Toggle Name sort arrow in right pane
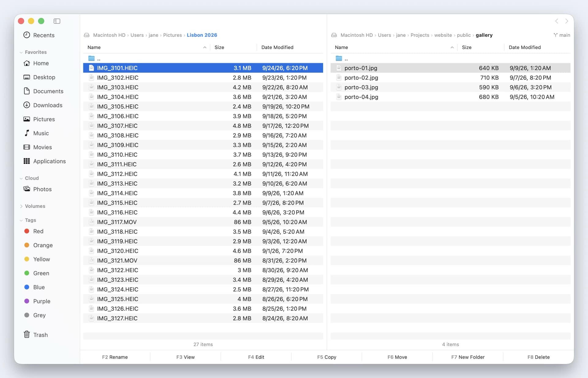Screen dimensions: 588x378 452,47
